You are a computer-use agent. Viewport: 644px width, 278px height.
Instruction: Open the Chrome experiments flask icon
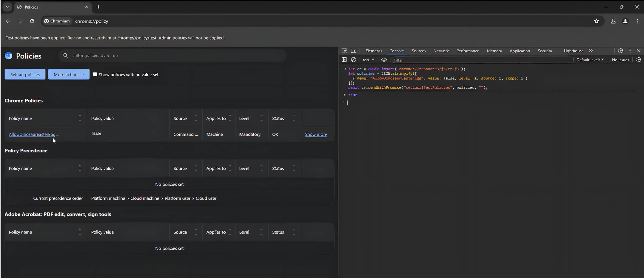[x=613, y=21]
